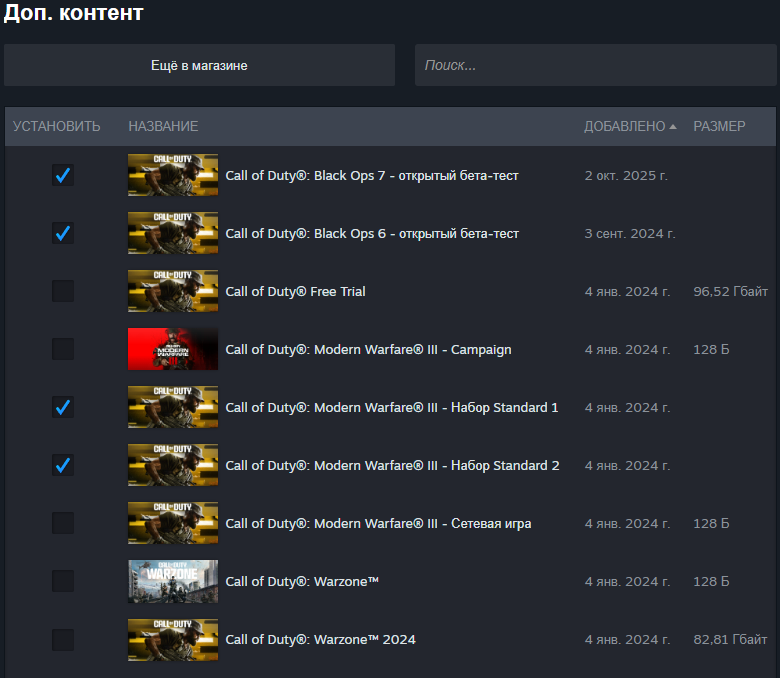This screenshot has width=780, height=678.
Task: Sort by the ДОБАВЛЕНО column header
Action: [x=630, y=126]
